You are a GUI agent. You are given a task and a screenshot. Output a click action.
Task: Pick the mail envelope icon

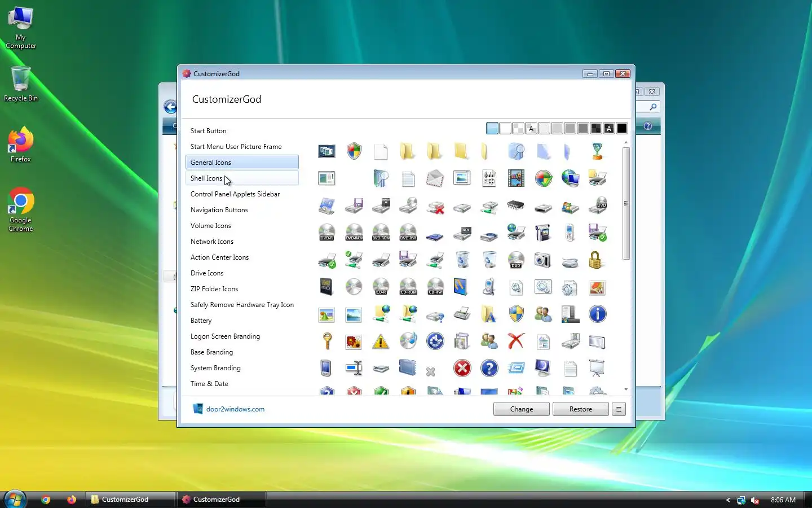435,178
